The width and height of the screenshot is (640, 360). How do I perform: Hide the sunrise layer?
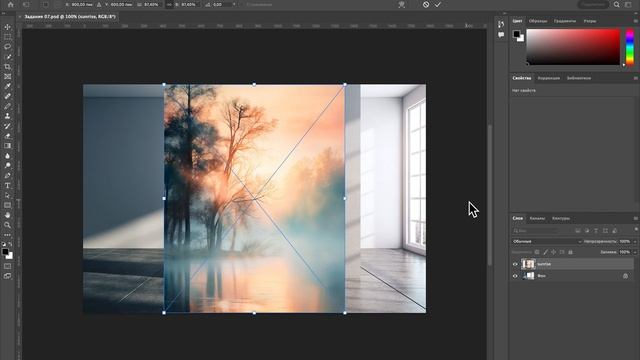(x=515, y=264)
